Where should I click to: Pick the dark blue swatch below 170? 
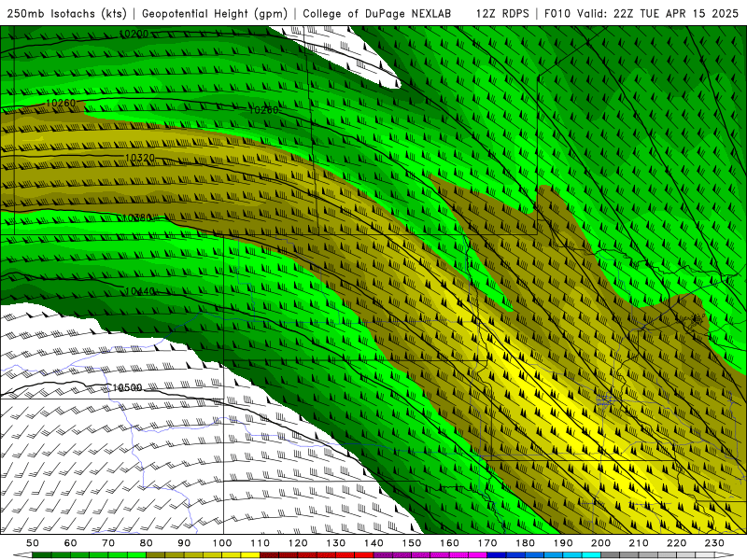tap(497, 555)
